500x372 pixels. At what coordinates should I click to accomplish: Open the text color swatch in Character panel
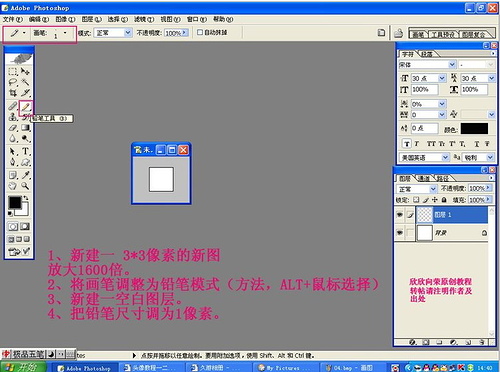pos(474,129)
